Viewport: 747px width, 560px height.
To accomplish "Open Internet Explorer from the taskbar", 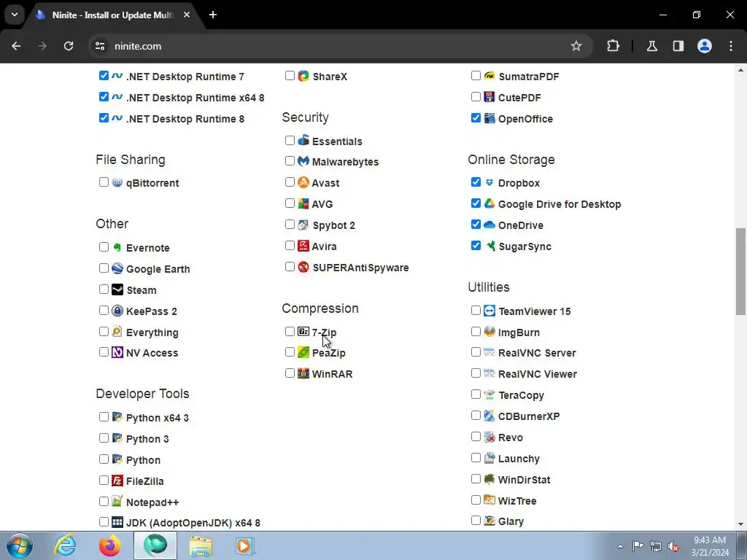I will point(65,545).
